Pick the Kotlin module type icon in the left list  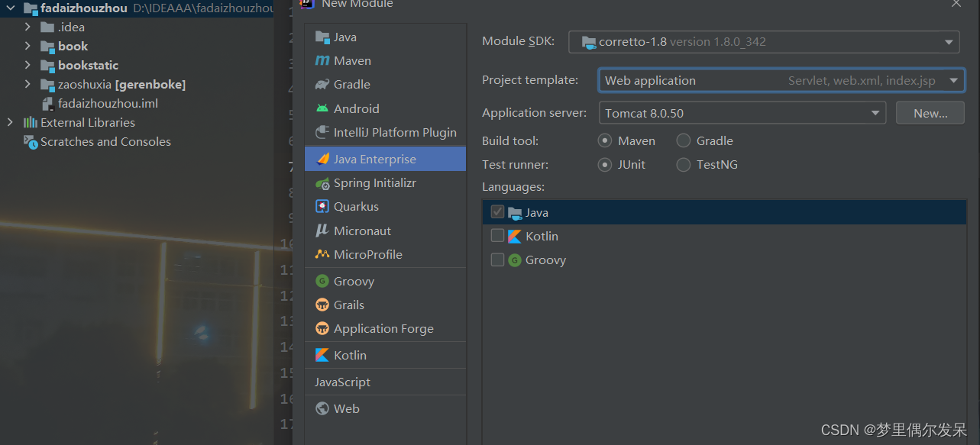click(322, 355)
